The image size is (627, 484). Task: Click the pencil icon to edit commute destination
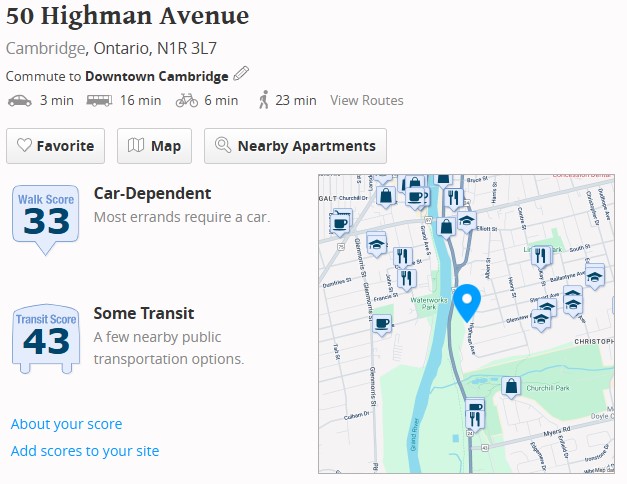pos(241,75)
